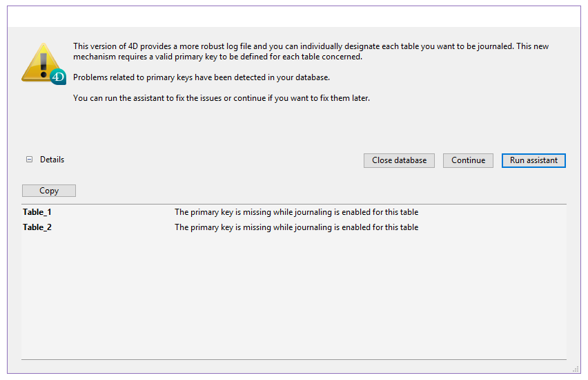The image size is (588, 380).
Task: Click the Details label text
Action: tap(52, 160)
